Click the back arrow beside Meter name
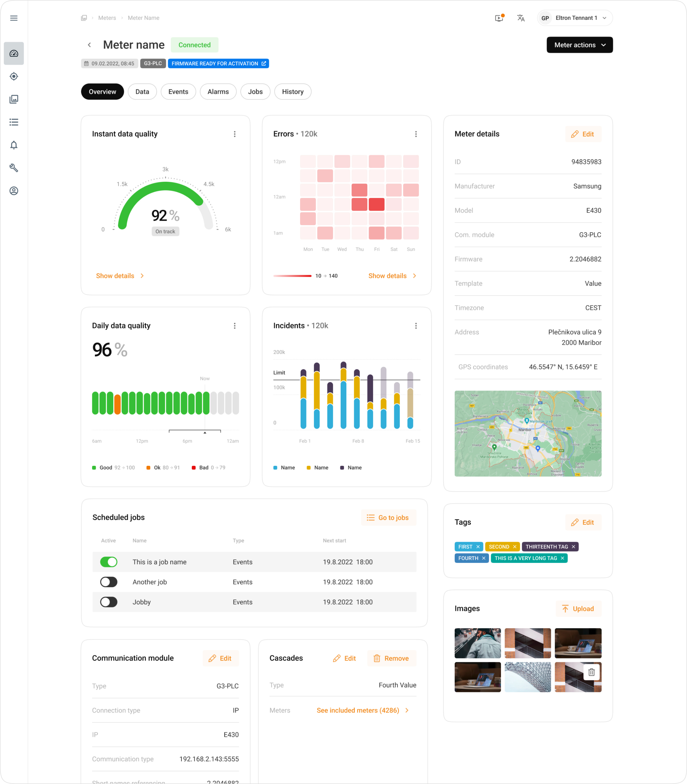687x784 pixels. point(89,45)
